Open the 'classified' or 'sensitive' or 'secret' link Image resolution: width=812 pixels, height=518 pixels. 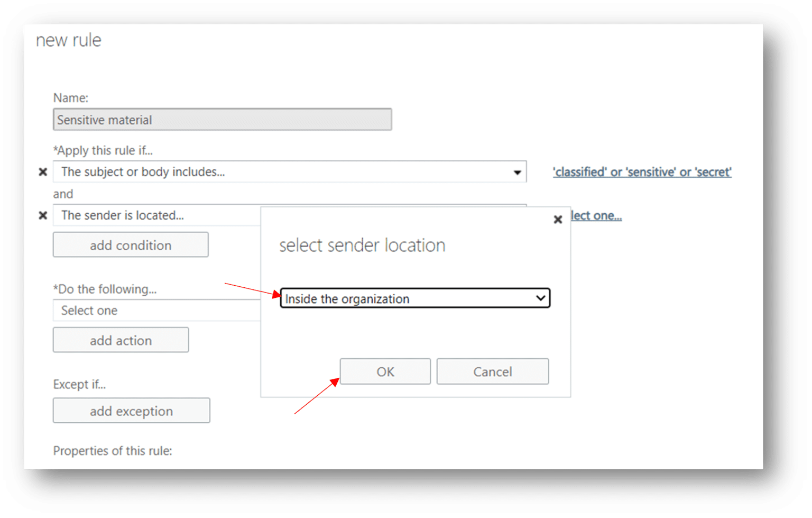pyautogui.click(x=642, y=171)
